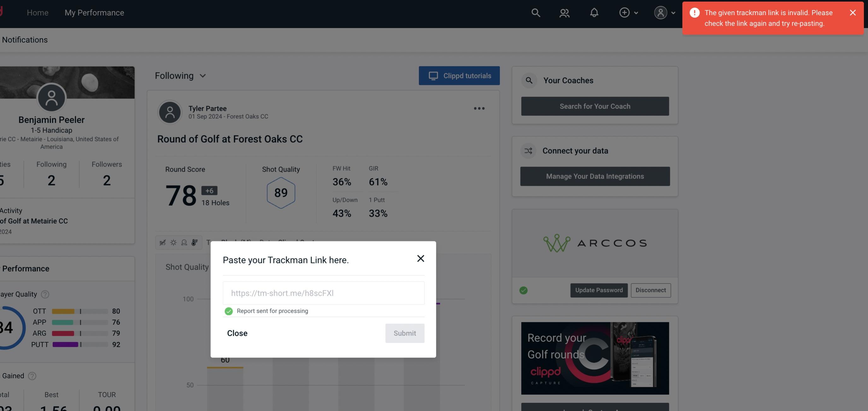Viewport: 868px width, 411px height.
Task: Click the add/plus icon in the top bar
Action: 625,12
